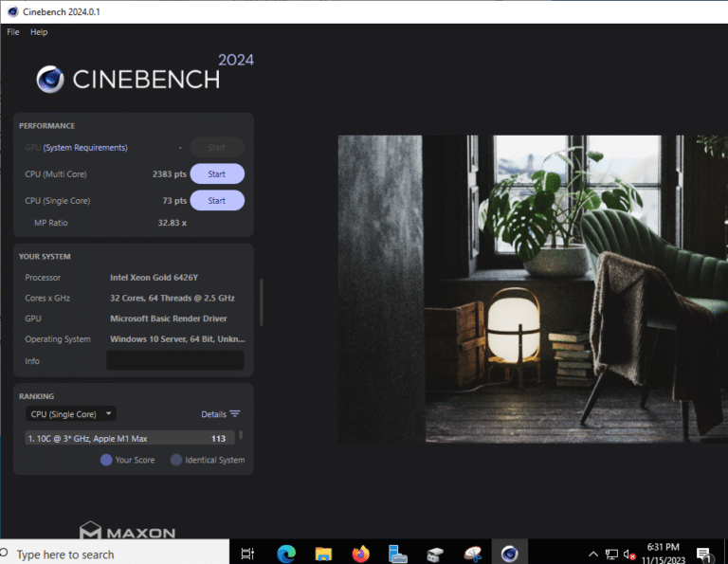Open the Help menu
Image resolution: width=728 pixels, height=564 pixels.
[x=39, y=32]
